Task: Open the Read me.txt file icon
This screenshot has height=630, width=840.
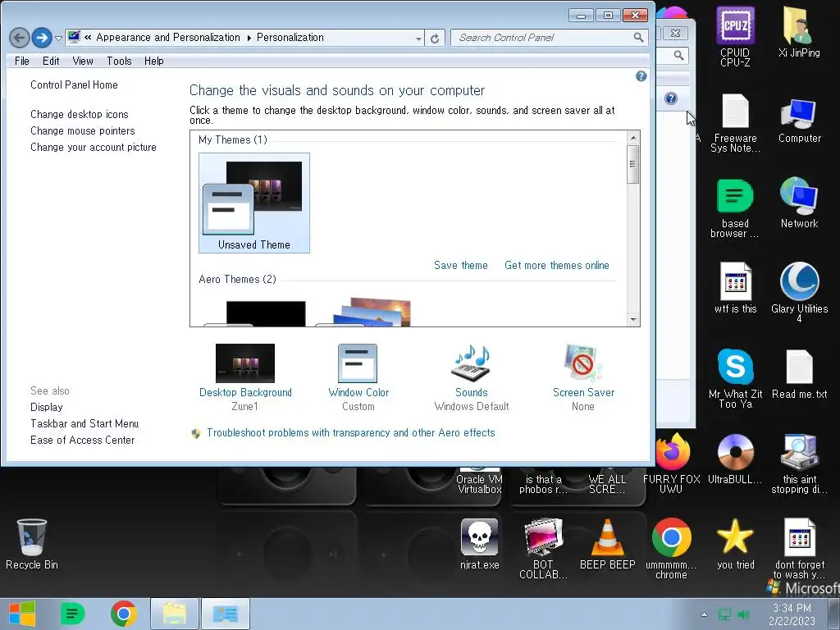Action: [799, 374]
